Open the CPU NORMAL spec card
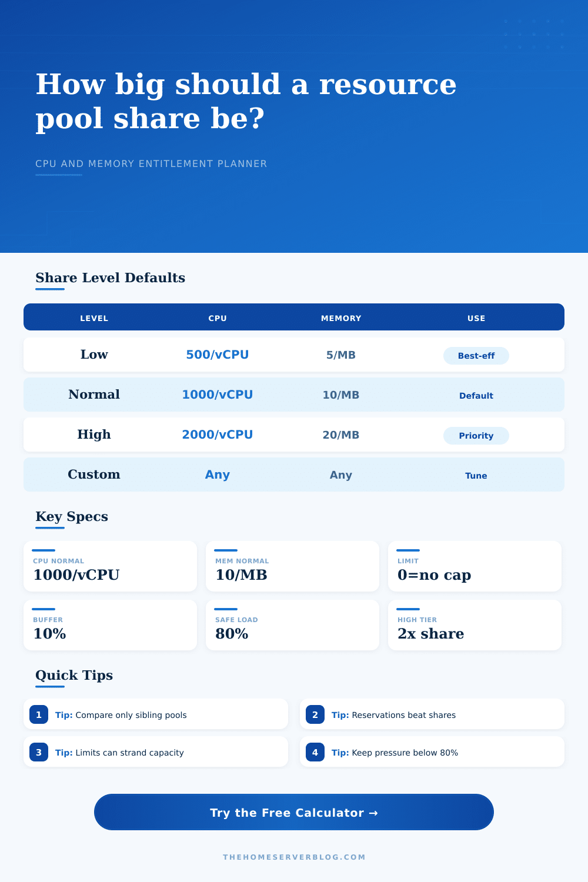 coord(110,566)
